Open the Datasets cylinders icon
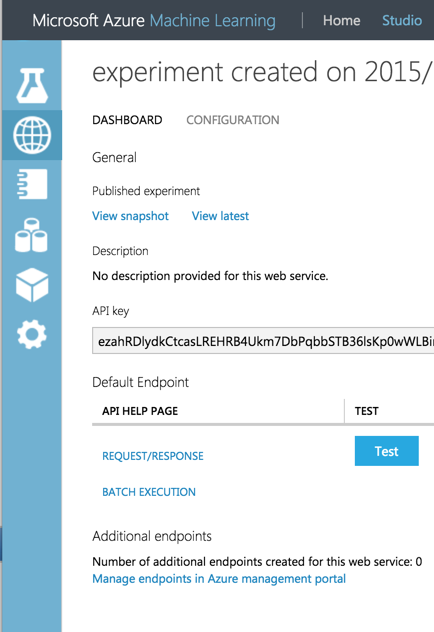The height and width of the screenshot is (632, 434). (x=31, y=235)
